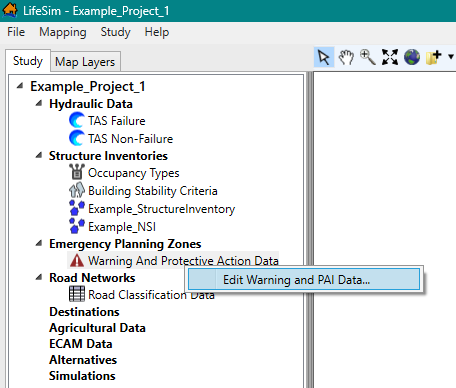Open the File menu
456x388 pixels.
[16, 32]
